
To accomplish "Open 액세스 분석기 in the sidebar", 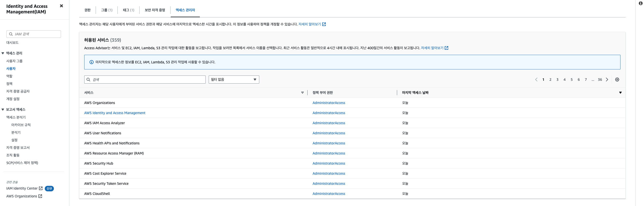I will pyautogui.click(x=16, y=117).
